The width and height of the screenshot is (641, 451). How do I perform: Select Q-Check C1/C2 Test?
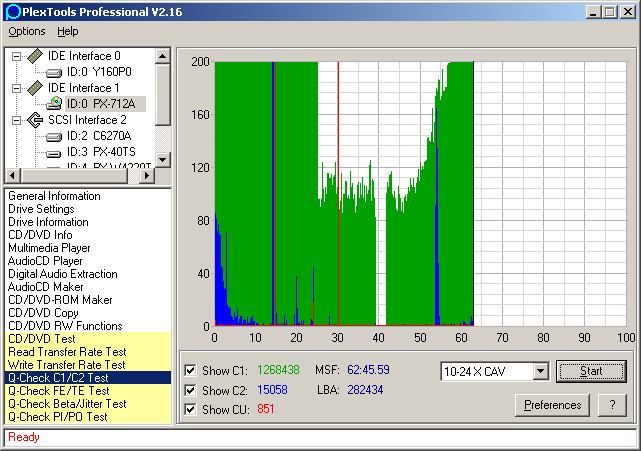(x=88, y=378)
